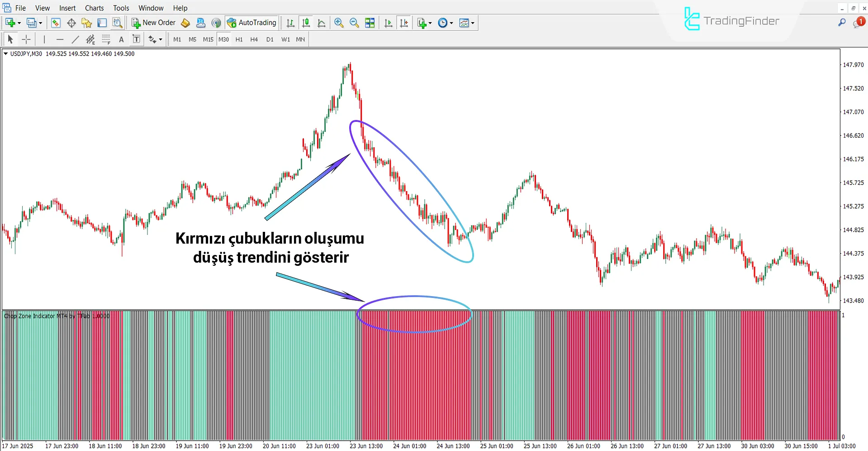Select the text label tool
The image size is (868, 451).
pyautogui.click(x=136, y=39)
